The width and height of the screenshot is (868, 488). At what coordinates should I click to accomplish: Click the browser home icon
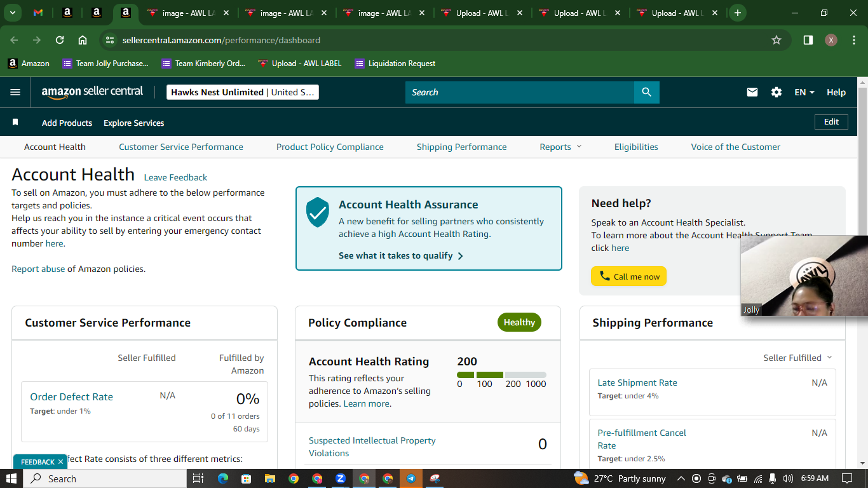click(x=83, y=40)
